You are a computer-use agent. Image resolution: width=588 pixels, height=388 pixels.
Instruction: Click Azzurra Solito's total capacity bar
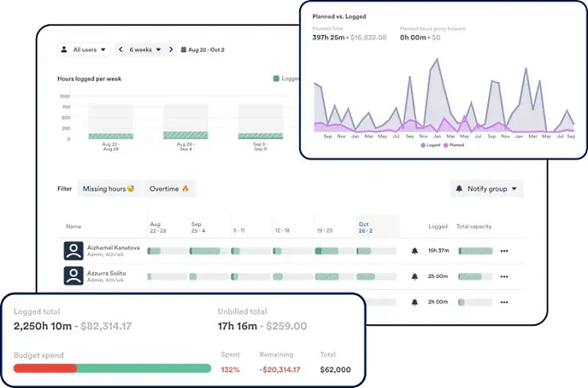(x=475, y=276)
